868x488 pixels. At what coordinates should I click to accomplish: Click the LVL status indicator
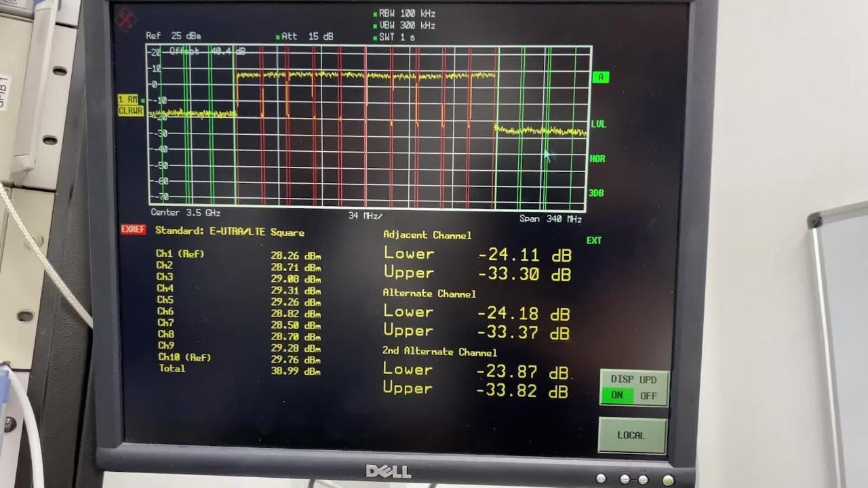coord(598,124)
